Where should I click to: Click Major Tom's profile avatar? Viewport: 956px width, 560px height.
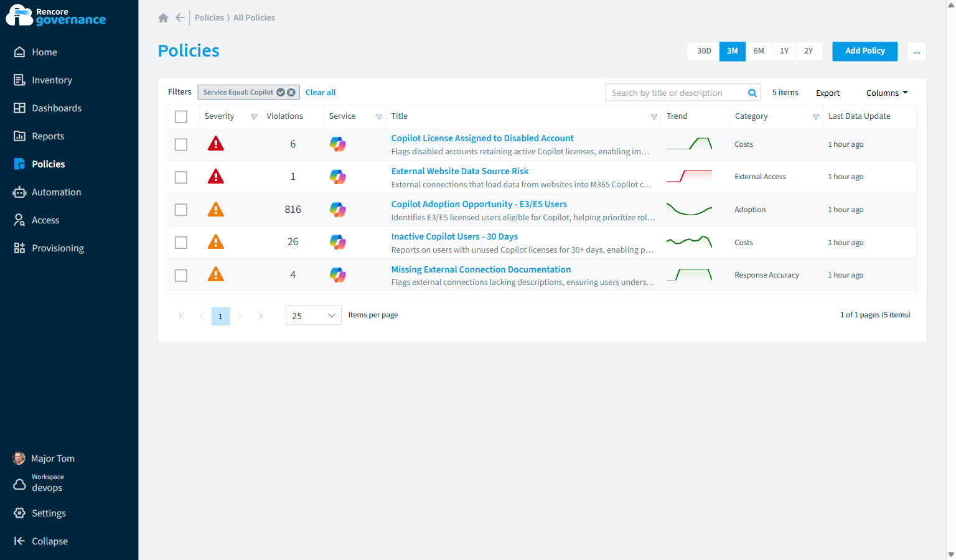click(x=19, y=459)
